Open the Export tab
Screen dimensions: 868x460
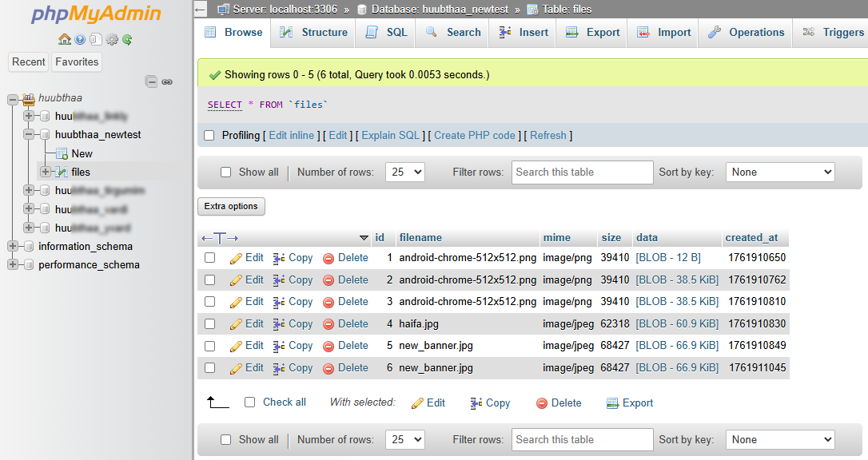(x=592, y=33)
